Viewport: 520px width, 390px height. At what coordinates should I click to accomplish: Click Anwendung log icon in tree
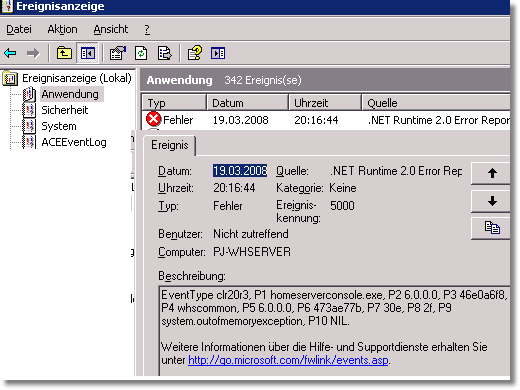[x=29, y=94]
